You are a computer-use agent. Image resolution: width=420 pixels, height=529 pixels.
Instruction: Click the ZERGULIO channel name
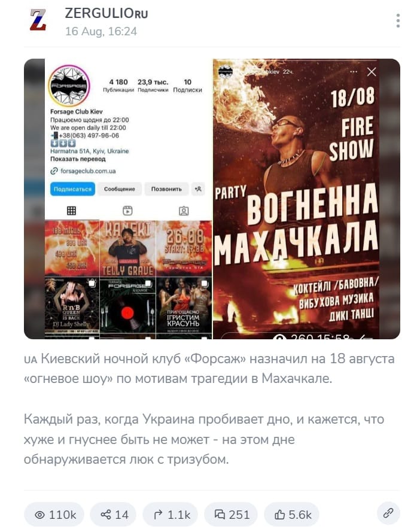[106, 13]
